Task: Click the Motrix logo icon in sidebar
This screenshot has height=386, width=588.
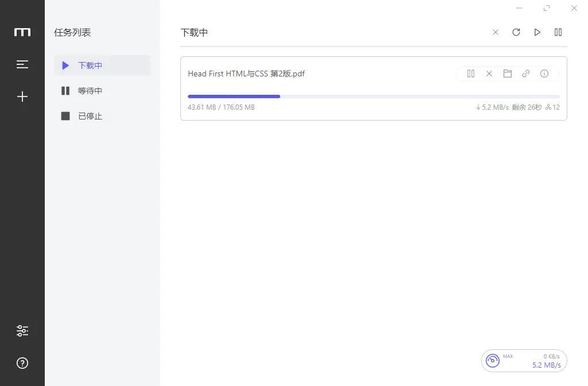Action: pyautogui.click(x=22, y=32)
